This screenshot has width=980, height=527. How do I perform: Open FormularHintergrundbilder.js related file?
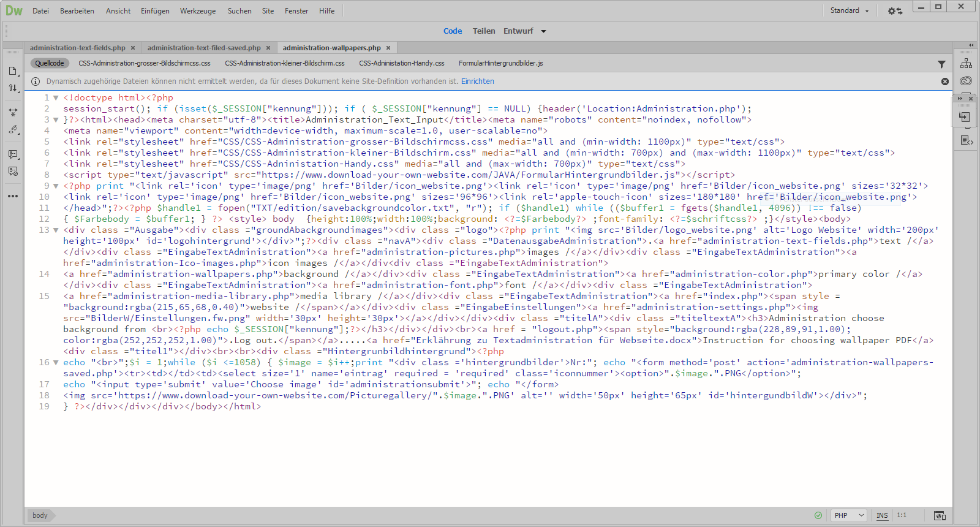pos(501,63)
